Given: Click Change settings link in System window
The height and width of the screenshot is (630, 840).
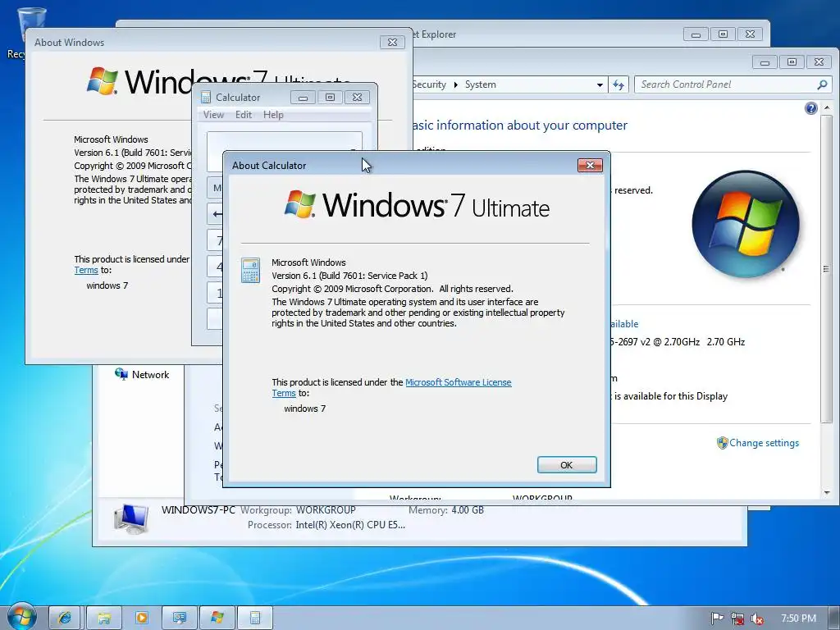Looking at the screenshot, I should 764,443.
